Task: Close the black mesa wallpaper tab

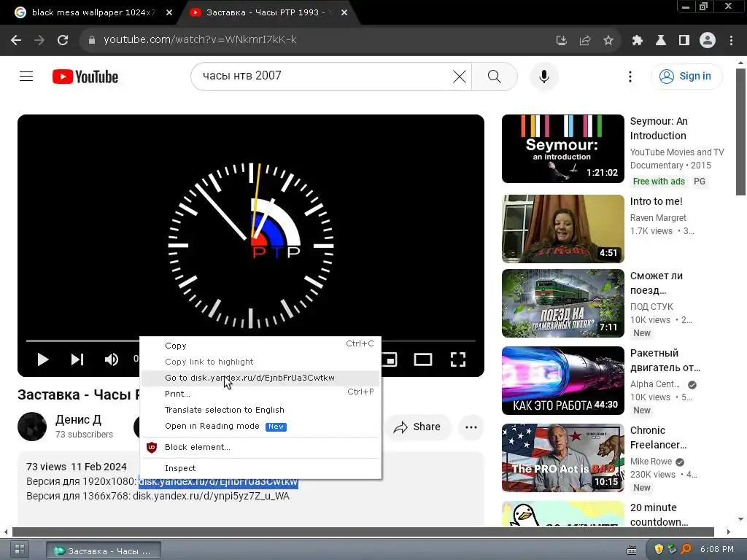Action: point(169,13)
